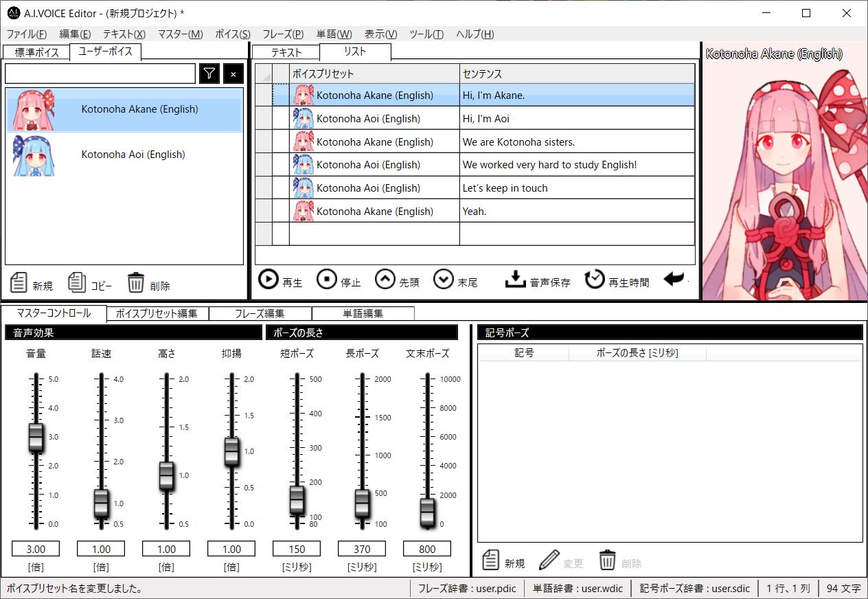Jump to top with 先頭 icon
This screenshot has width=868, height=599.
(x=385, y=280)
